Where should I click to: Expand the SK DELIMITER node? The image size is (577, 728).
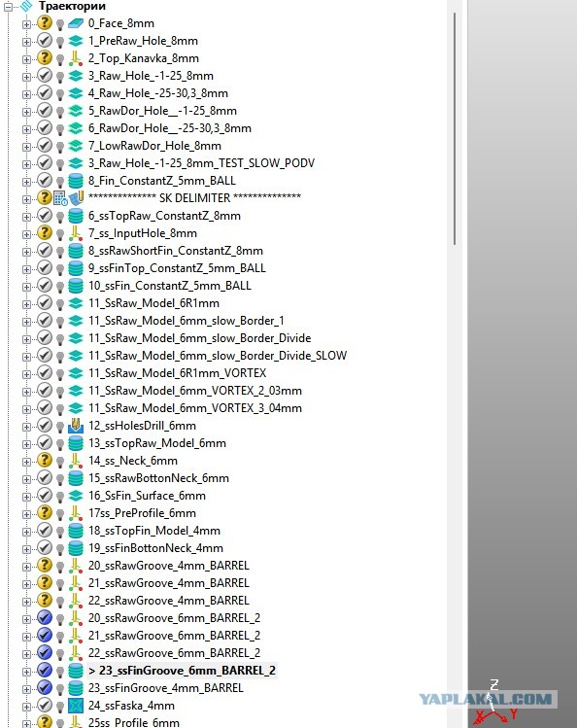coord(26,199)
